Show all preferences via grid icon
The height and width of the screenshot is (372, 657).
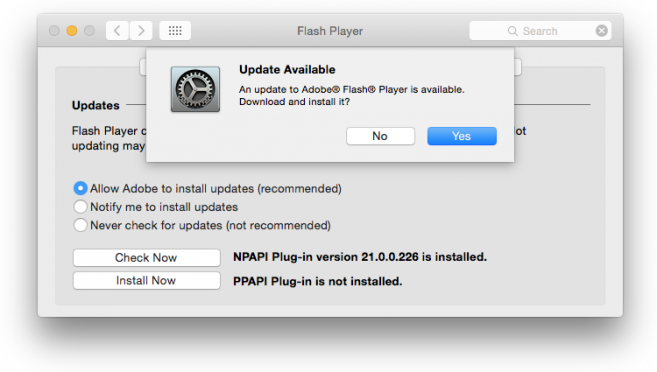175,31
